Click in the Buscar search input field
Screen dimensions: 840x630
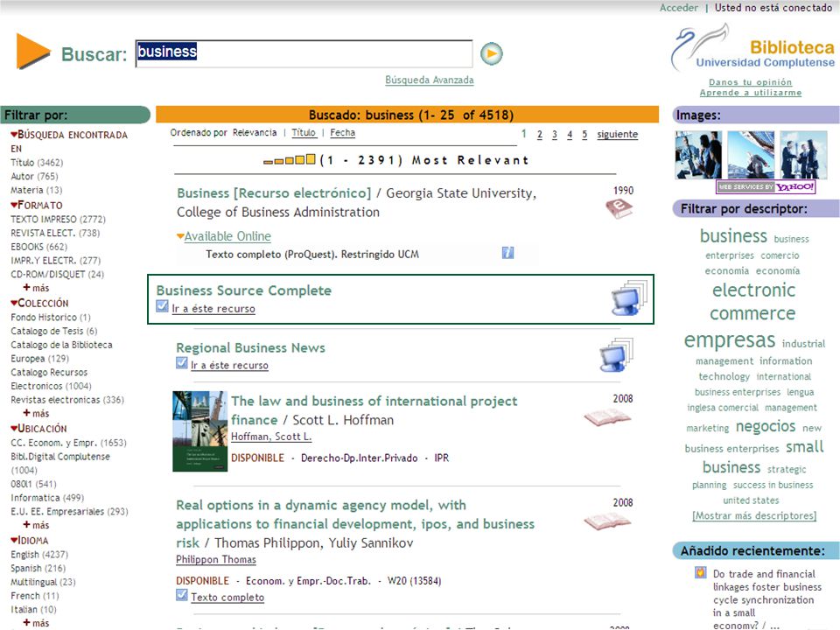pyautogui.click(x=304, y=53)
